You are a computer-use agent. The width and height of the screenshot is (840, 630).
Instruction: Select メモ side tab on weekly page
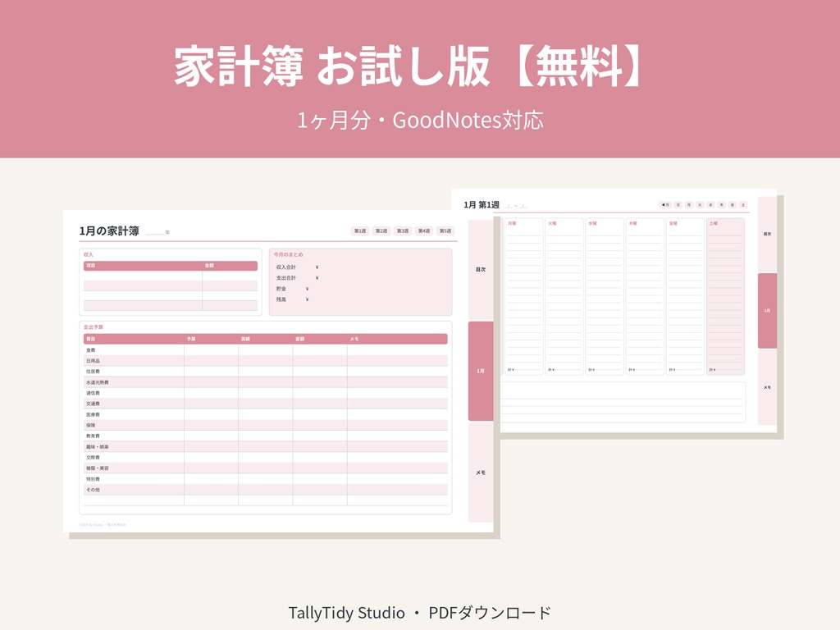click(767, 387)
